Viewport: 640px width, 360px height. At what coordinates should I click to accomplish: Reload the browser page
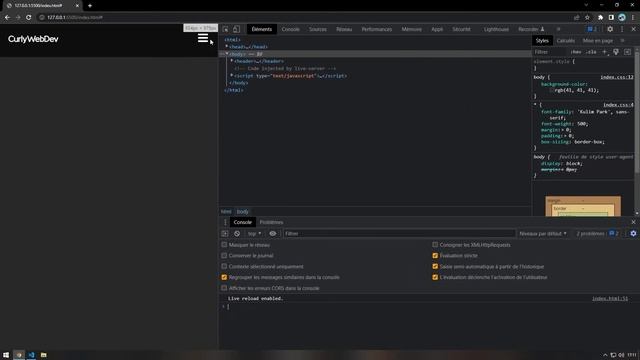(x=29, y=18)
